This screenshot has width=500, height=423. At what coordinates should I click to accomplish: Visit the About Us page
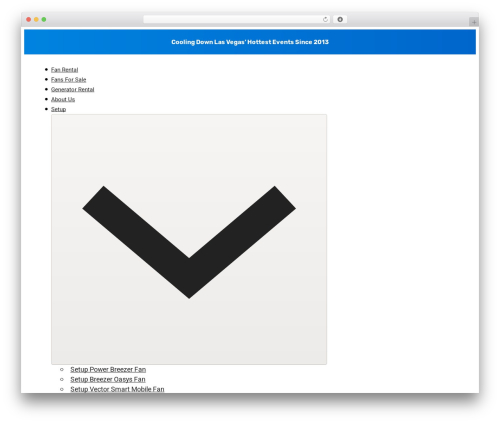click(x=63, y=99)
